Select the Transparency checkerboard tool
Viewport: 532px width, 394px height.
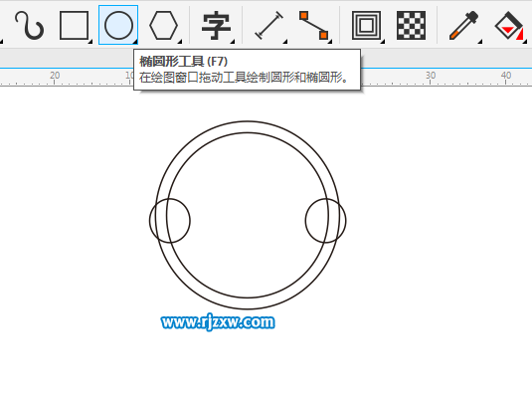411,25
